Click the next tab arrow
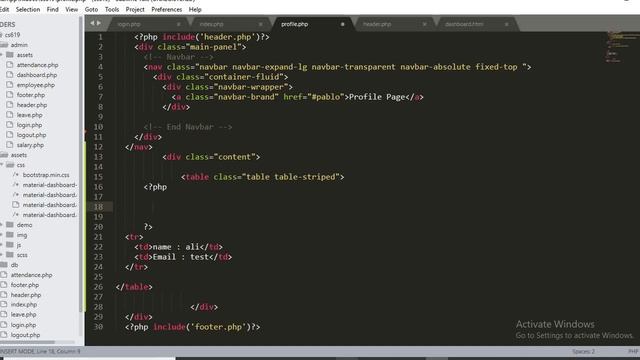Image resolution: width=640 pixels, height=360 pixels. (x=99, y=23)
